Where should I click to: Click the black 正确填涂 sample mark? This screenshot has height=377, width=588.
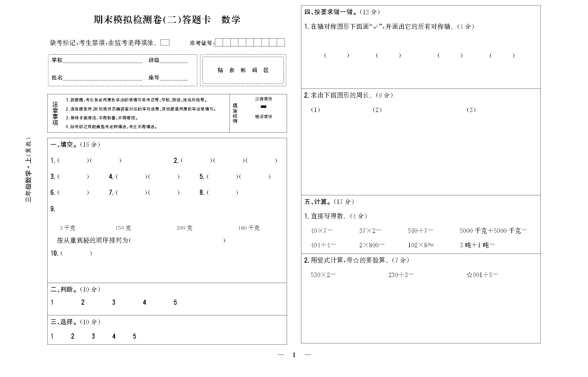pos(263,107)
